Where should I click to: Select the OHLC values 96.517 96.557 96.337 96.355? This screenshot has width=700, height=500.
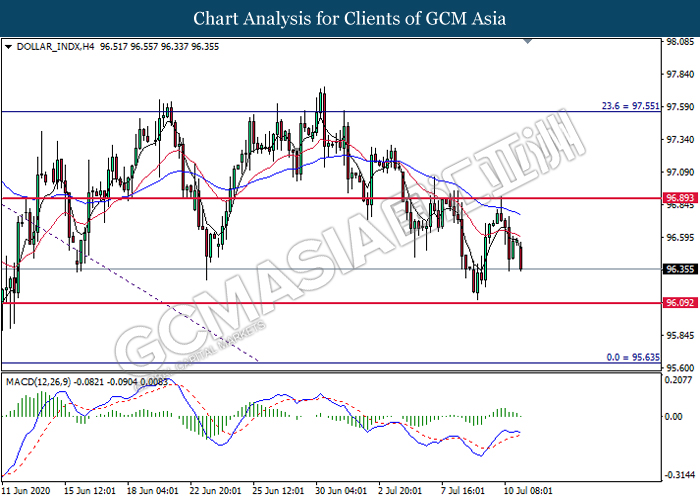pyautogui.click(x=159, y=46)
